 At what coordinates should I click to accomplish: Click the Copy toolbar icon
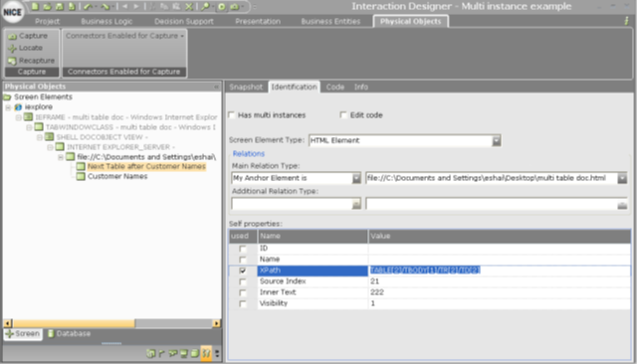pyautogui.click(x=164, y=7)
